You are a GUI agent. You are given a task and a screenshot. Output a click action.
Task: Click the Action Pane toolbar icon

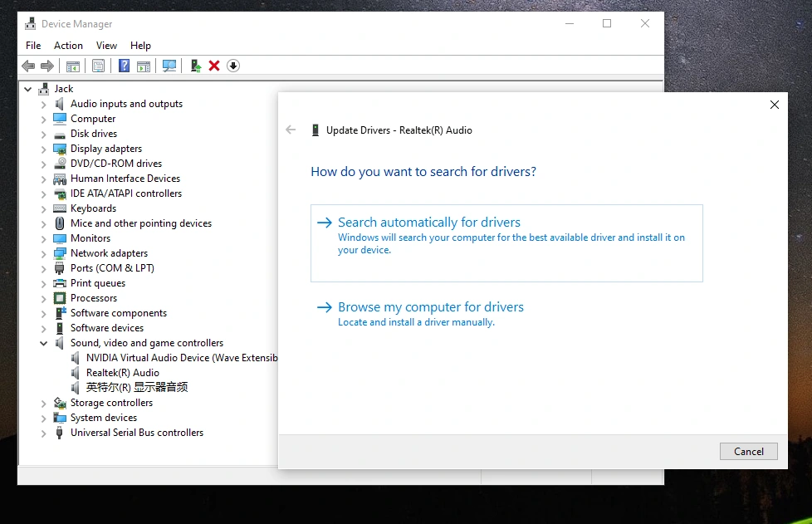point(144,66)
